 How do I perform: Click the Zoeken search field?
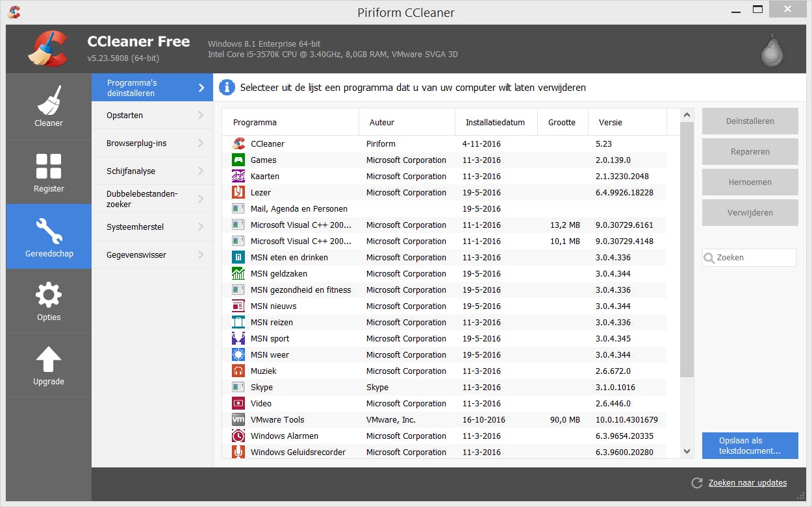754,258
